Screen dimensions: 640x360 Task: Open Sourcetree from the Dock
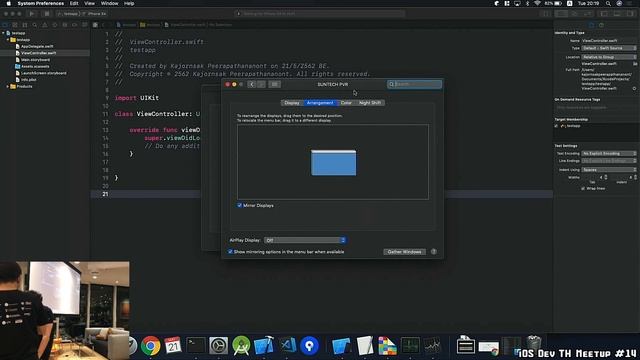(x=309, y=346)
